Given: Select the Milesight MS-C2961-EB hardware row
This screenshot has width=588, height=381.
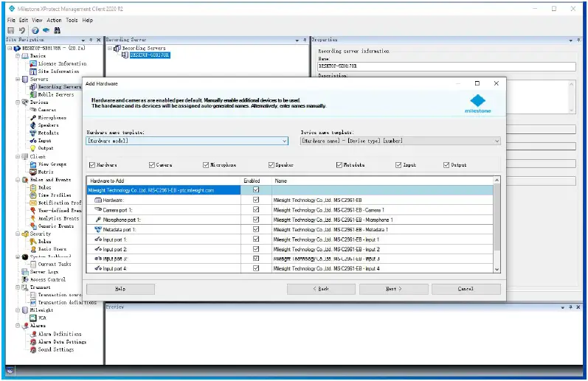Looking at the screenshot, I should point(289,190).
